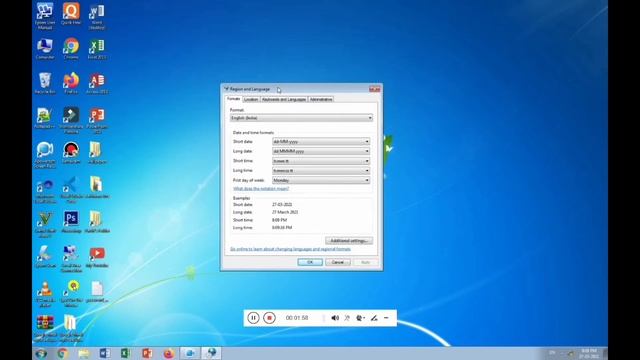Open the Excel desktop shortcut
The width and height of the screenshot is (640, 360).
point(97,49)
